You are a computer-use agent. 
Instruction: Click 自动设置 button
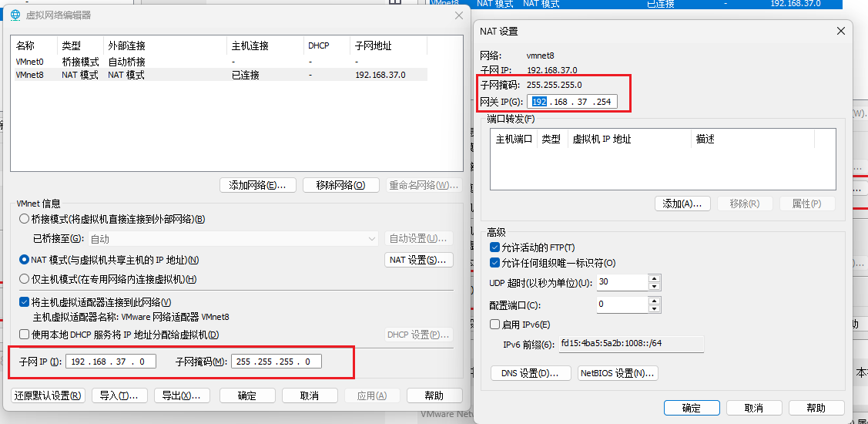pyautogui.click(x=419, y=239)
